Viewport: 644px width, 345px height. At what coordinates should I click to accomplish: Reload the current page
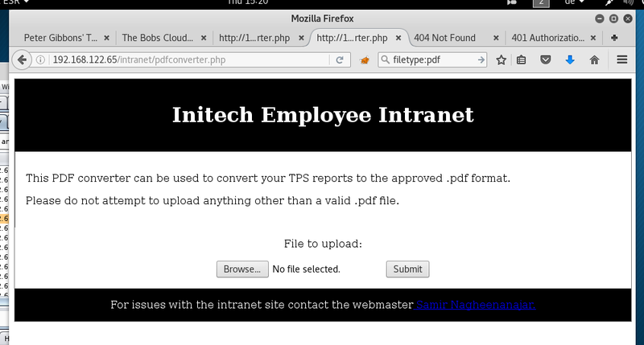[340, 60]
